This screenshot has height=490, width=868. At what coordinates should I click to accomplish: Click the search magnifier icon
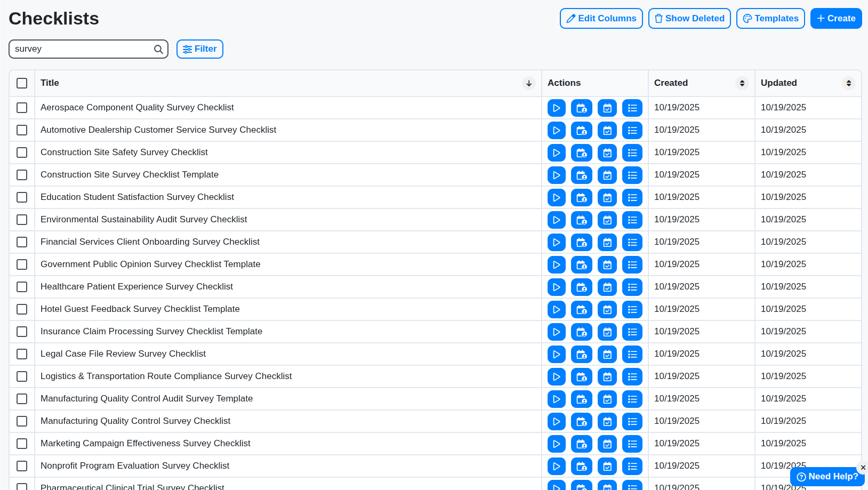pyautogui.click(x=158, y=49)
